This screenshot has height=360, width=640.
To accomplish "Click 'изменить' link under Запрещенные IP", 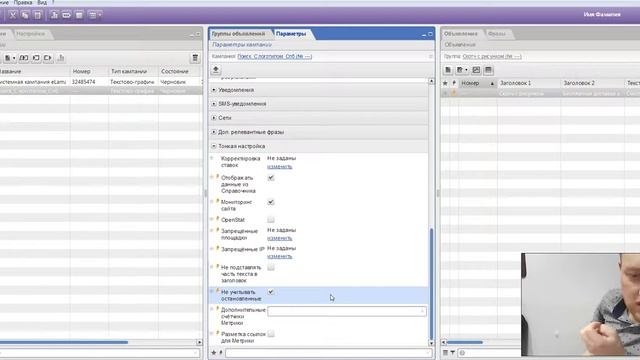I will coord(280,256).
